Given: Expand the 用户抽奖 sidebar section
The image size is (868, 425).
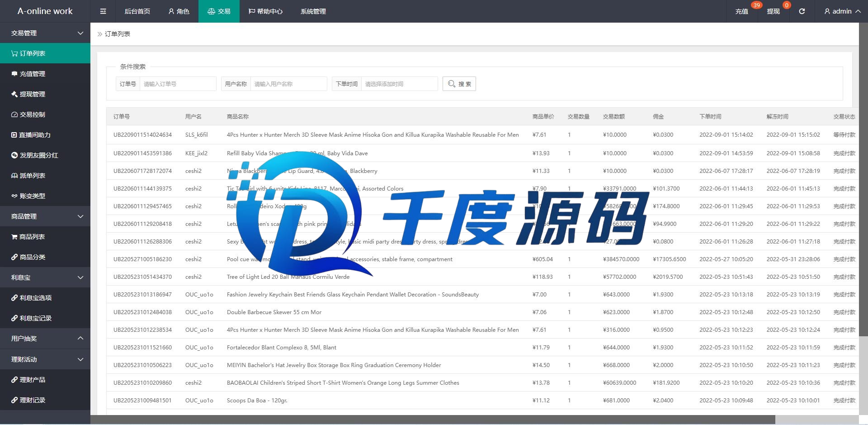Looking at the screenshot, I should [45, 339].
